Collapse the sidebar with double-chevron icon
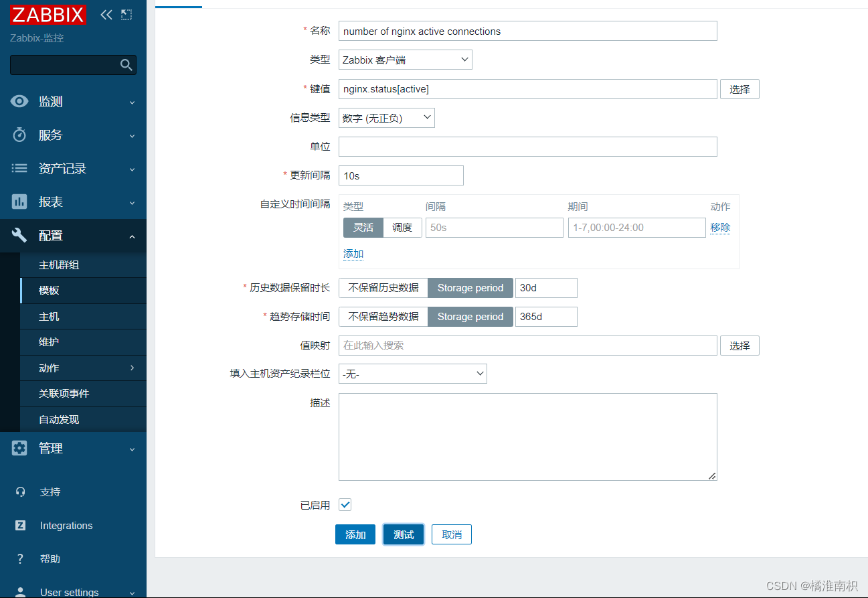 point(106,14)
